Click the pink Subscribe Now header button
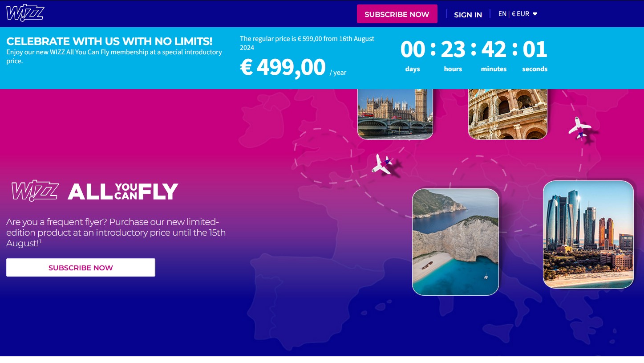The width and height of the screenshot is (644, 363). point(397,14)
